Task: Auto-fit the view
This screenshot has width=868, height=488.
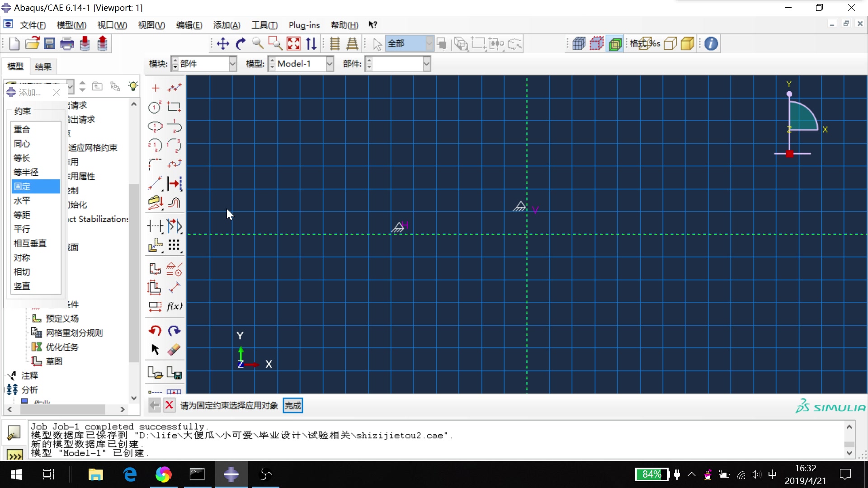Action: tap(293, 44)
